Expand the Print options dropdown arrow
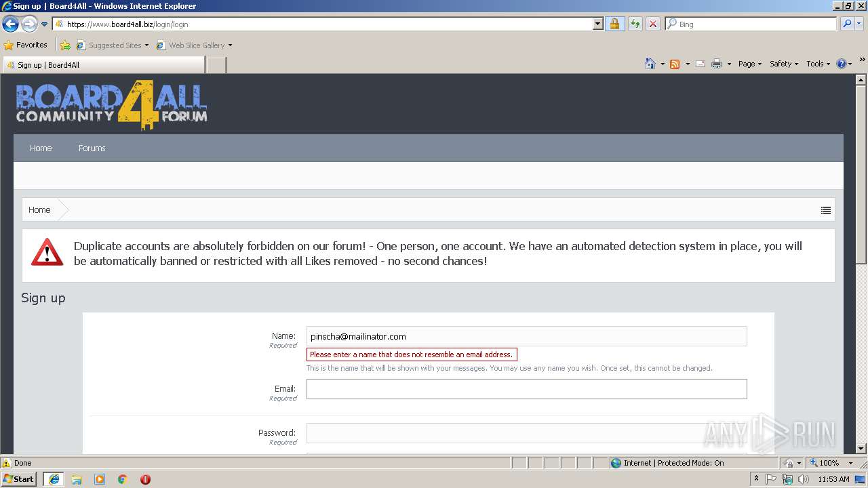This screenshot has height=488, width=868. (729, 64)
